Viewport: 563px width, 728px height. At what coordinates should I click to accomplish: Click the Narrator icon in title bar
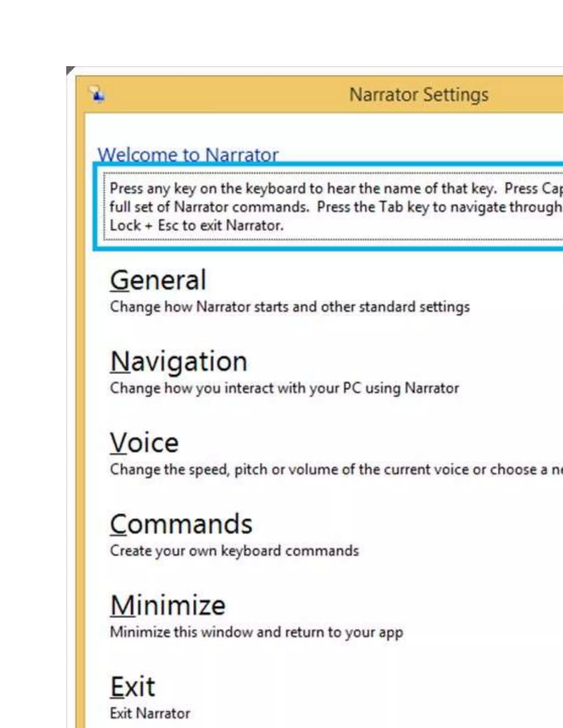click(97, 94)
